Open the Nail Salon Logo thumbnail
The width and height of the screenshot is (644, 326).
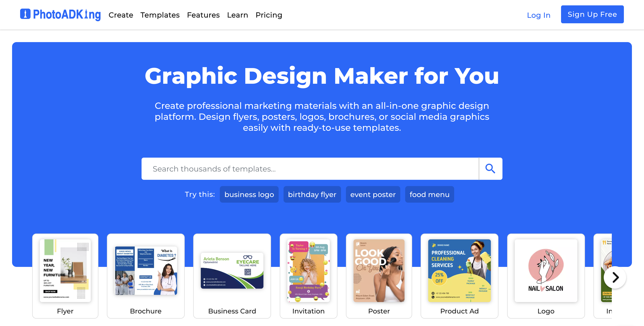click(546, 270)
